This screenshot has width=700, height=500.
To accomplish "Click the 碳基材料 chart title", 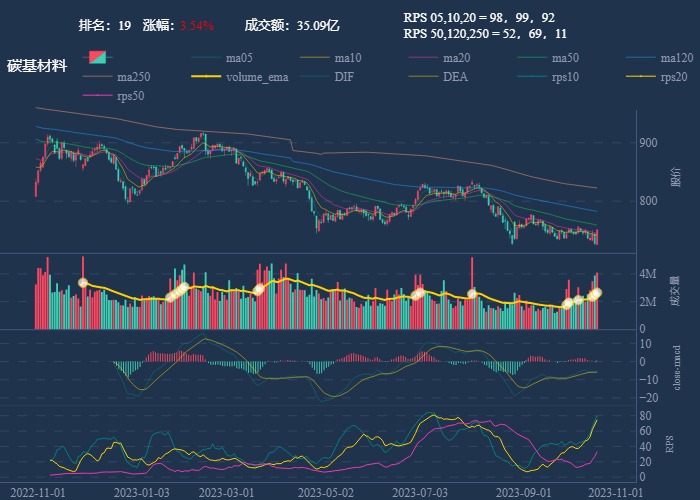I will pos(37,67).
